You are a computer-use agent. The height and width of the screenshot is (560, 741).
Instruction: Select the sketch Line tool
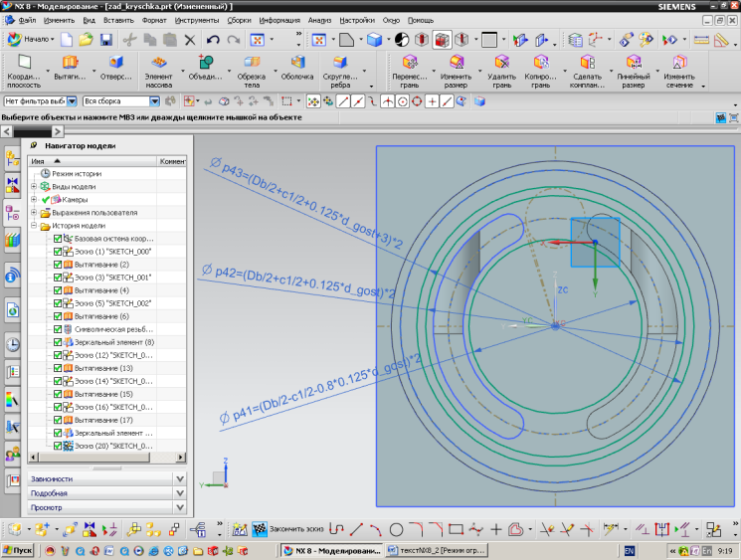click(356, 529)
